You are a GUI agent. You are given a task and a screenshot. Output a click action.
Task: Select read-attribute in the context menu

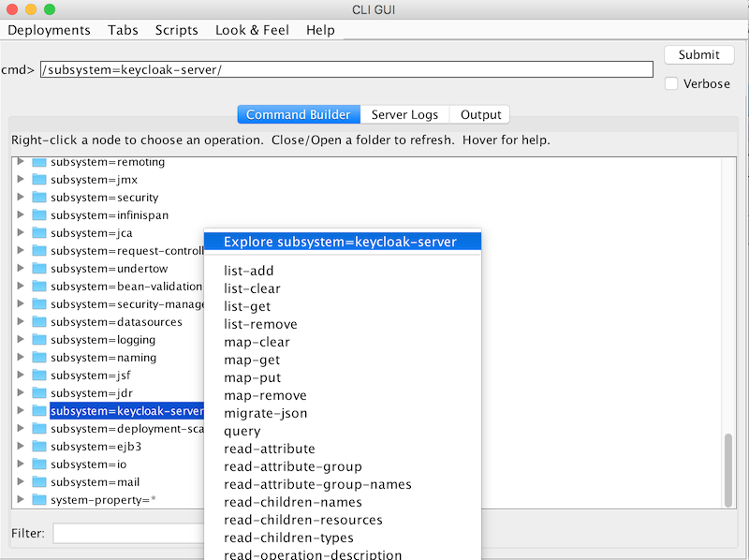[270, 449]
